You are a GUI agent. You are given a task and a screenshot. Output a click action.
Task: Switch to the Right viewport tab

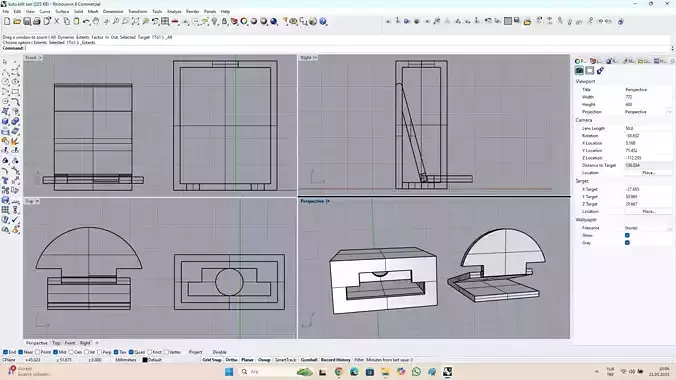coord(85,343)
